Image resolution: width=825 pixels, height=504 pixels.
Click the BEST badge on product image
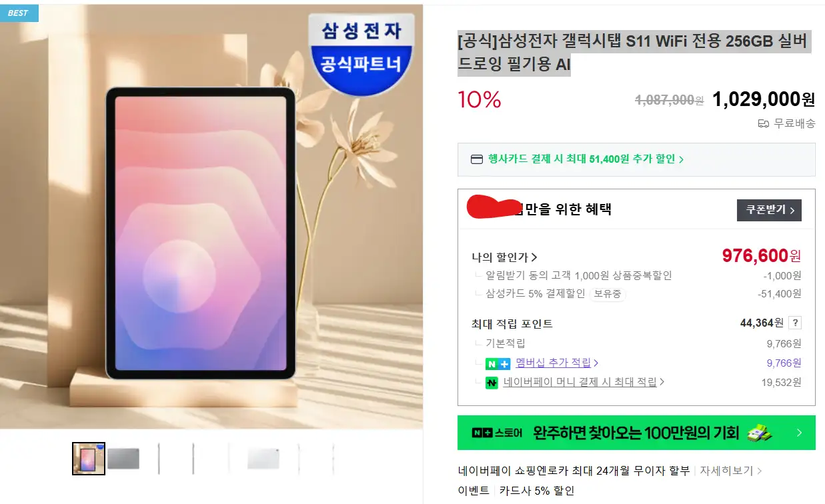(18, 13)
